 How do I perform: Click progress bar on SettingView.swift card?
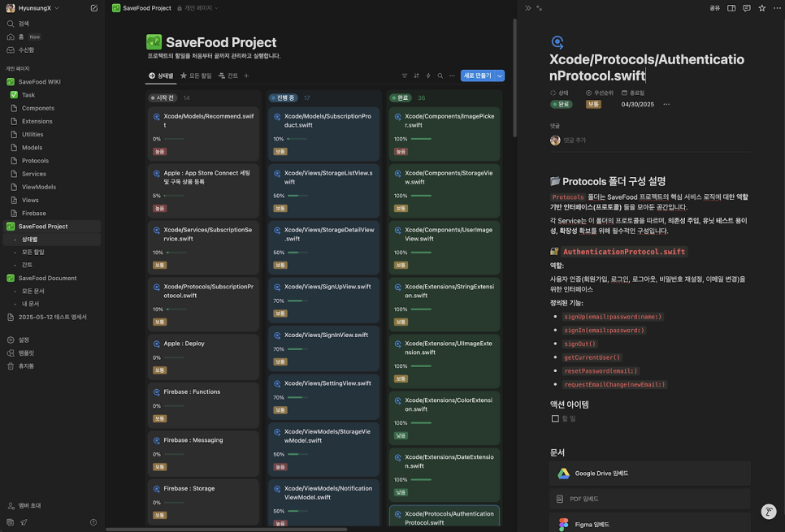click(x=297, y=397)
